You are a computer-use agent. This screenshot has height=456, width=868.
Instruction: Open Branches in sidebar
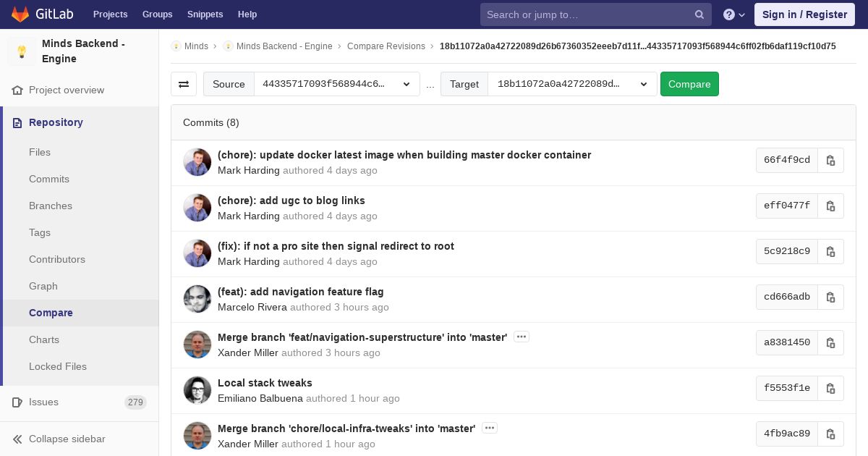point(51,206)
